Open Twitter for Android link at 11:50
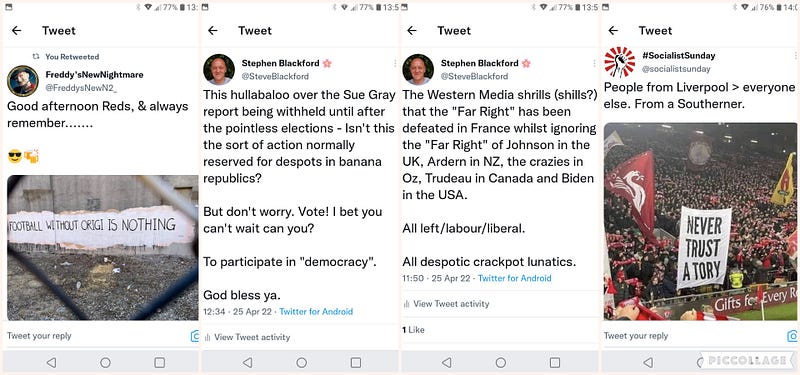 (514, 278)
